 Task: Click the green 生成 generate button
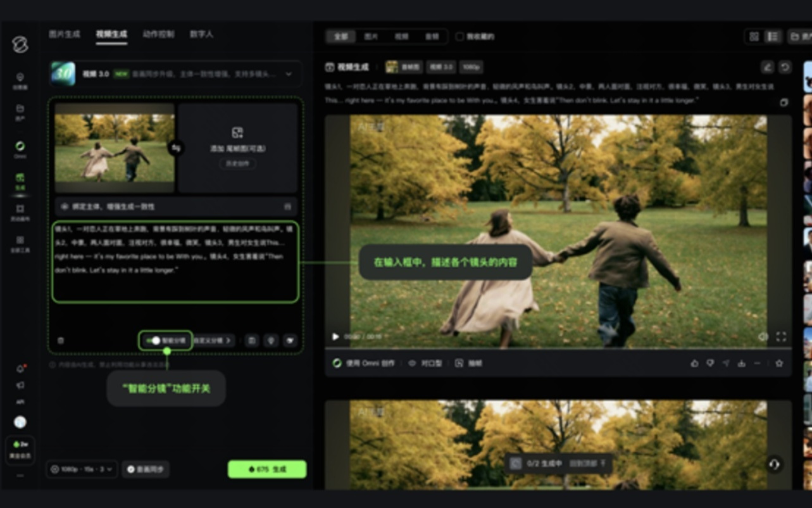click(267, 469)
